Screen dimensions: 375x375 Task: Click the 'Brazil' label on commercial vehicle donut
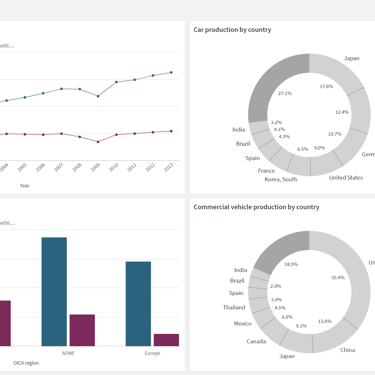coord(237,281)
